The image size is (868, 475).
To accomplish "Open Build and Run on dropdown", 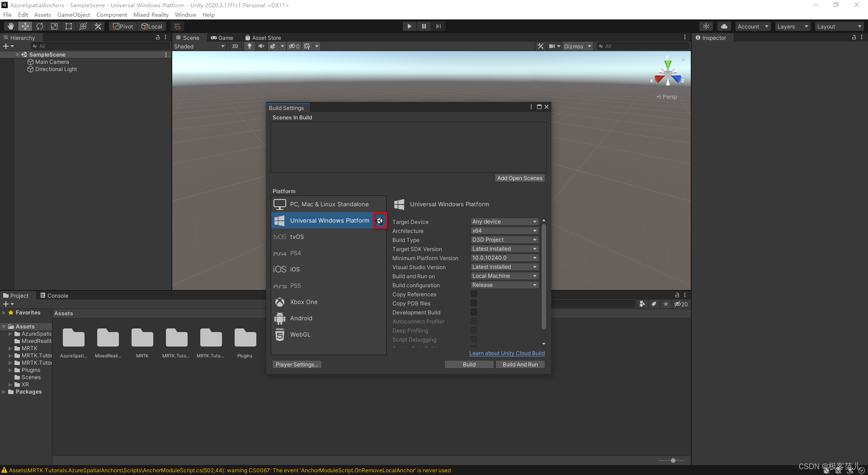I will [x=505, y=276].
